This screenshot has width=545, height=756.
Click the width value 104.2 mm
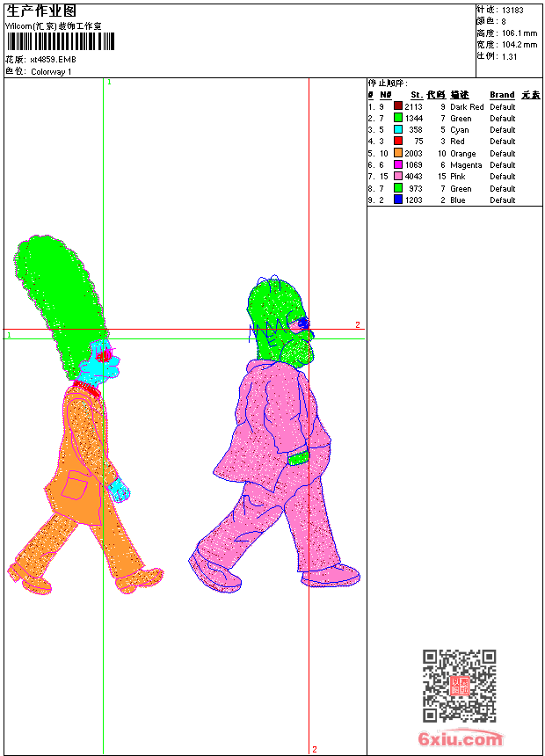tap(520, 45)
